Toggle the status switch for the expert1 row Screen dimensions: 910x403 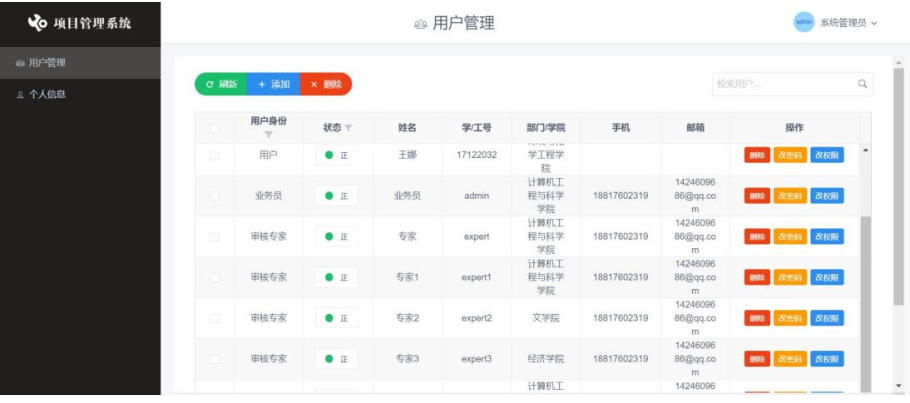[337, 277]
